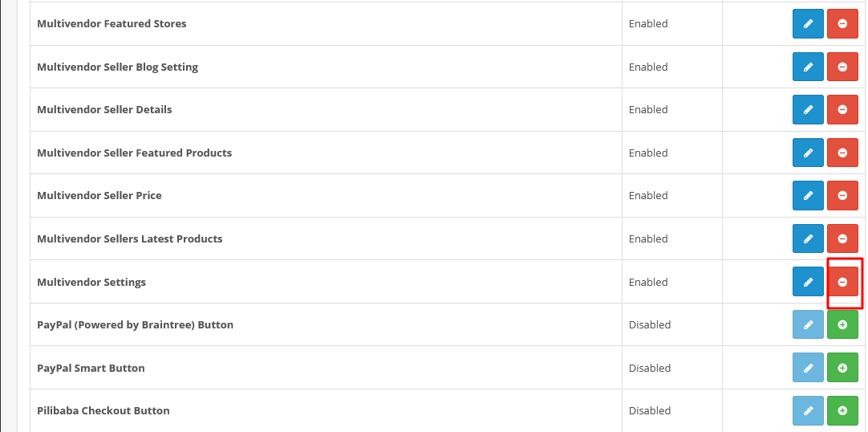Open Multivendor Settings edit pencil
868x432 pixels.
point(808,282)
